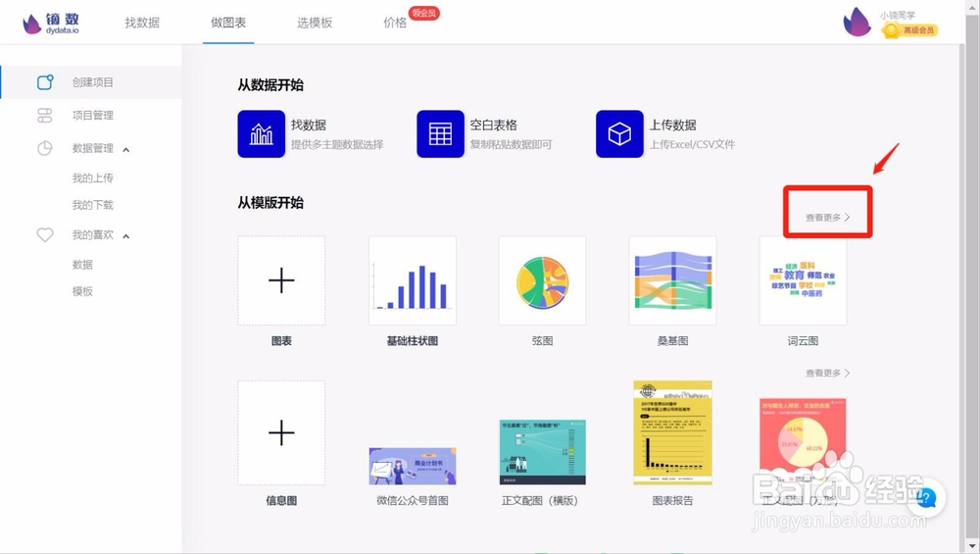
Task: Click the 复制粘贴数据即可 description text
Action: coord(512,144)
